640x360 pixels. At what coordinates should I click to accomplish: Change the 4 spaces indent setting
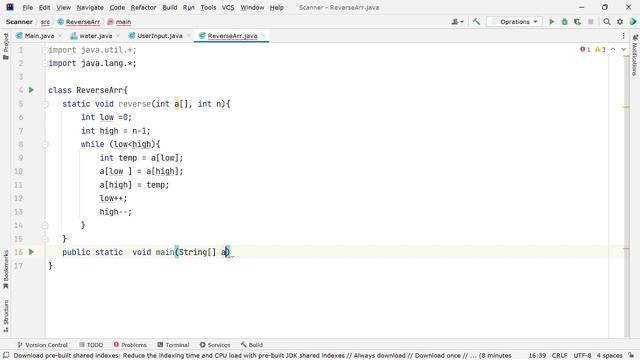[609, 356]
